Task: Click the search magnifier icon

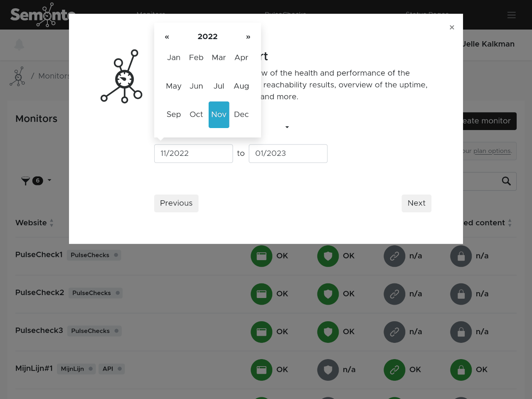Action: [506, 181]
